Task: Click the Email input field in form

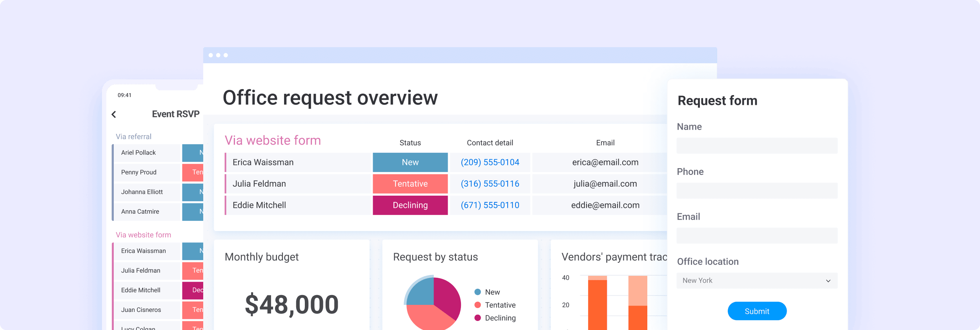Action: pos(757,236)
